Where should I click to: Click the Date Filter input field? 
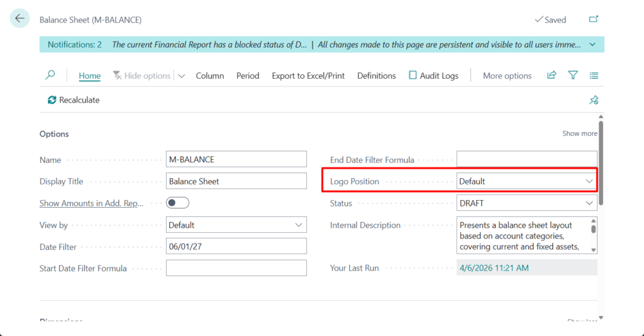236,247
